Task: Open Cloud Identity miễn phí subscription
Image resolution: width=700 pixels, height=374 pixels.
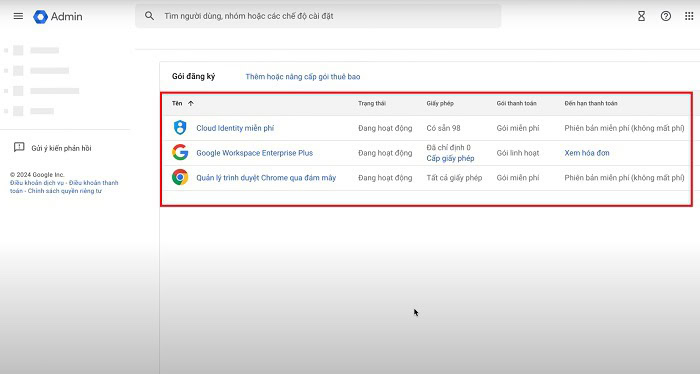Action: (x=235, y=128)
